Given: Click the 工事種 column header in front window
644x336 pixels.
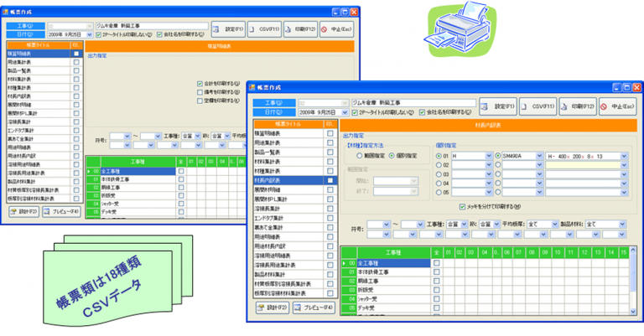Looking at the screenshot, I should click(393, 253).
